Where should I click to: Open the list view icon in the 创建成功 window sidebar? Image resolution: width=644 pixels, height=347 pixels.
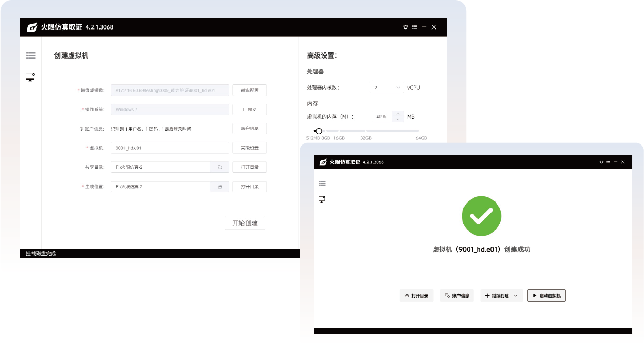[322, 183]
